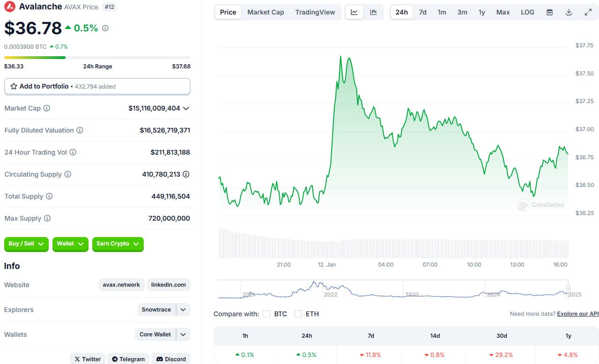Click the 30d -29.2% cell

[x=501, y=355]
